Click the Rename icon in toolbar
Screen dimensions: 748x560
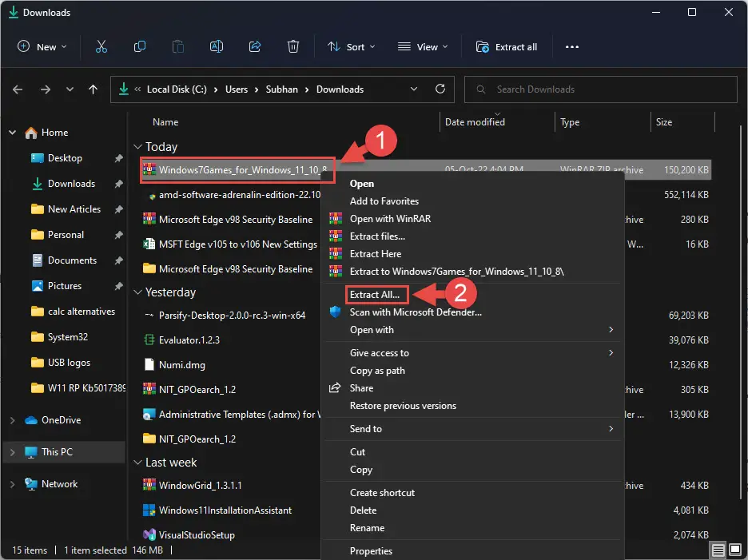pos(217,47)
